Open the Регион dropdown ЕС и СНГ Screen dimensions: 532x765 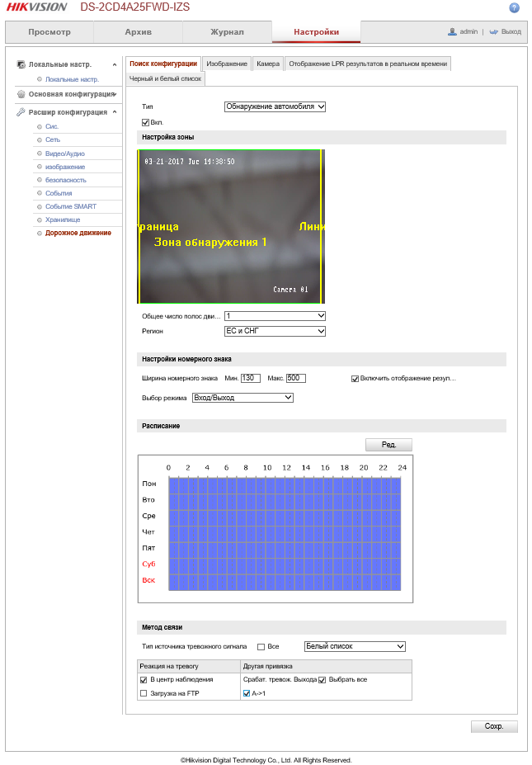275,331
